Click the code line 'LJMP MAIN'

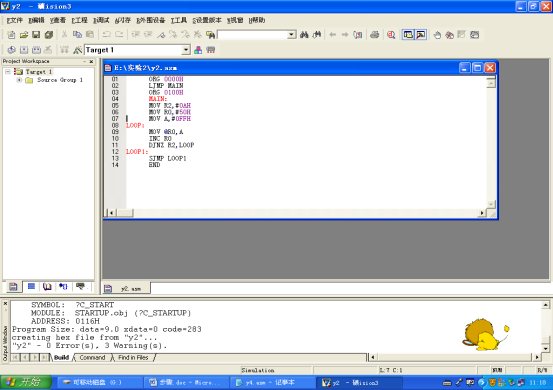[x=166, y=86]
